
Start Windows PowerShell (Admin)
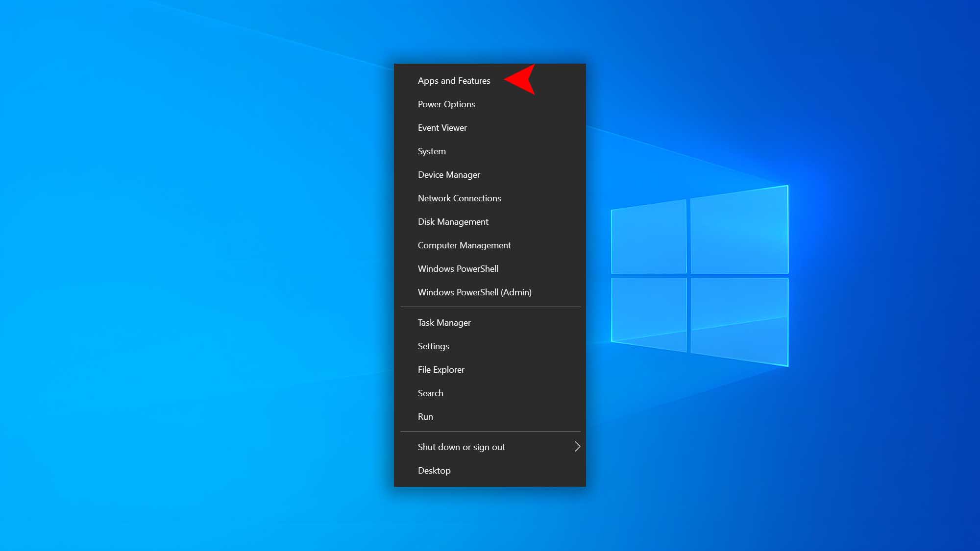click(x=490, y=292)
